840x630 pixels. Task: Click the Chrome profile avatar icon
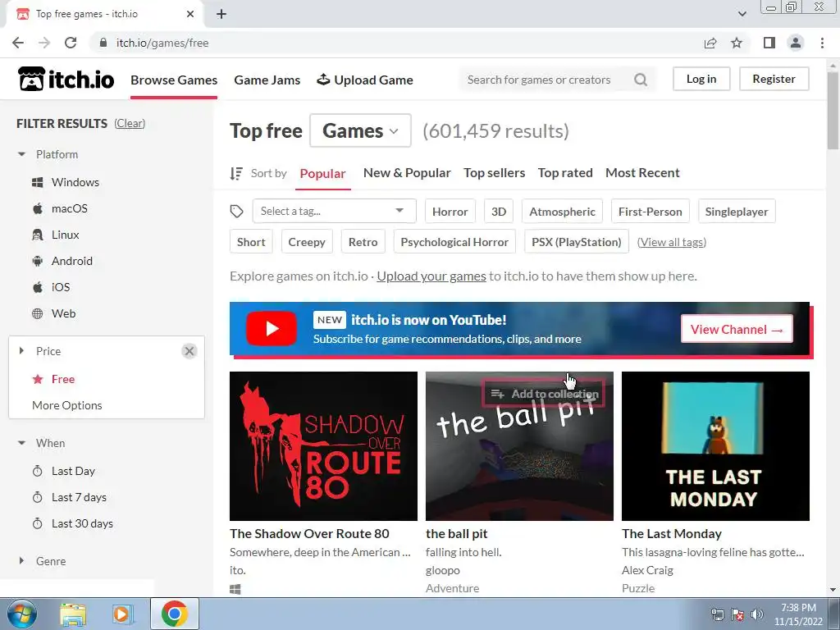click(796, 43)
